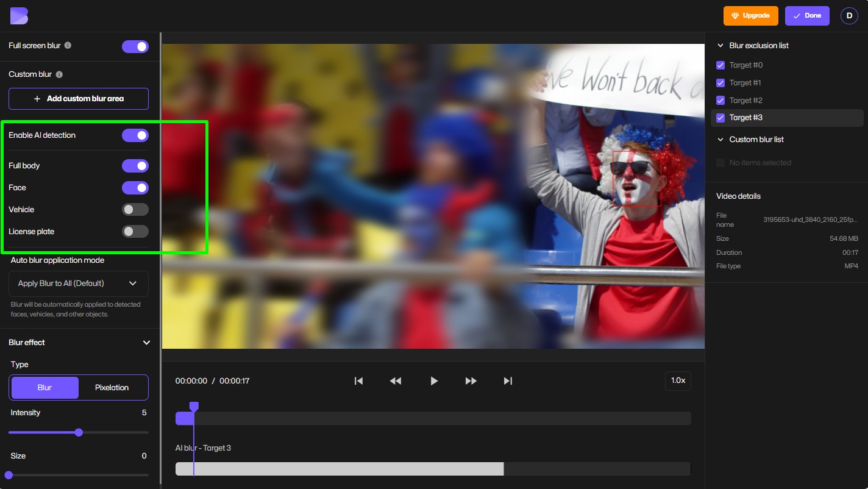
Task: Open the Auto blur application mode dropdown
Action: coord(78,284)
